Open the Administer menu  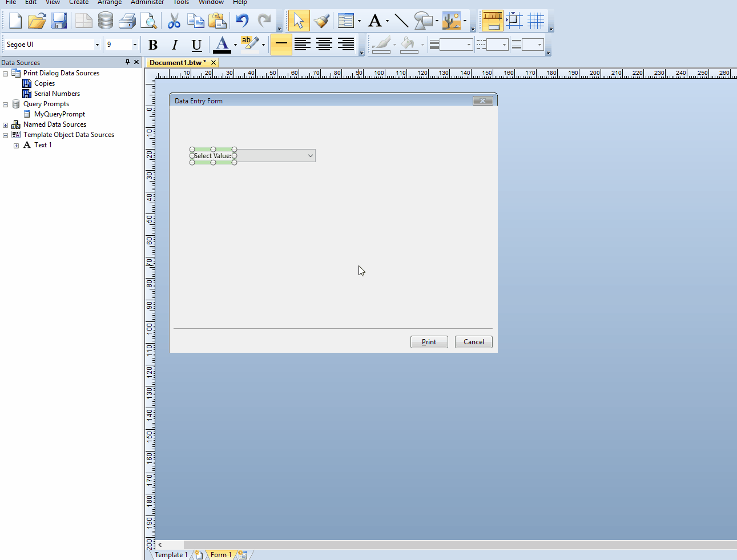(x=147, y=2)
